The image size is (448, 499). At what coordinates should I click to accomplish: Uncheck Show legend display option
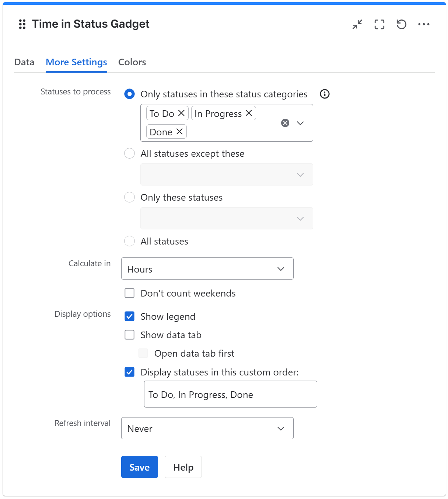point(129,316)
